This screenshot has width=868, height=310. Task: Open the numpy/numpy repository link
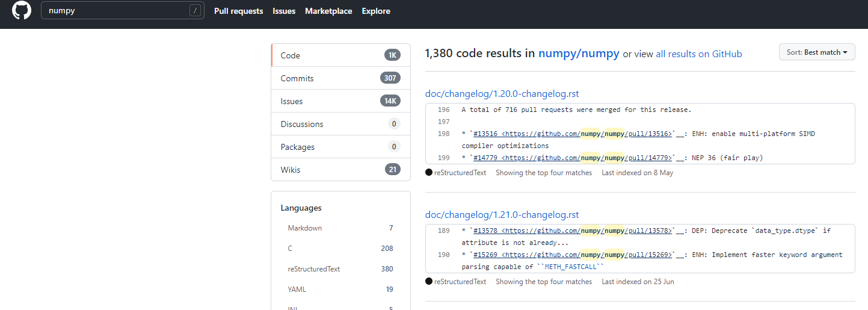tap(579, 53)
